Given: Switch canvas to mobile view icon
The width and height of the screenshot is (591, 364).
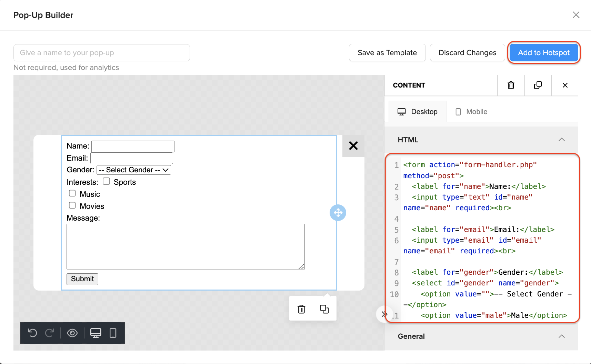Looking at the screenshot, I should [x=113, y=333].
